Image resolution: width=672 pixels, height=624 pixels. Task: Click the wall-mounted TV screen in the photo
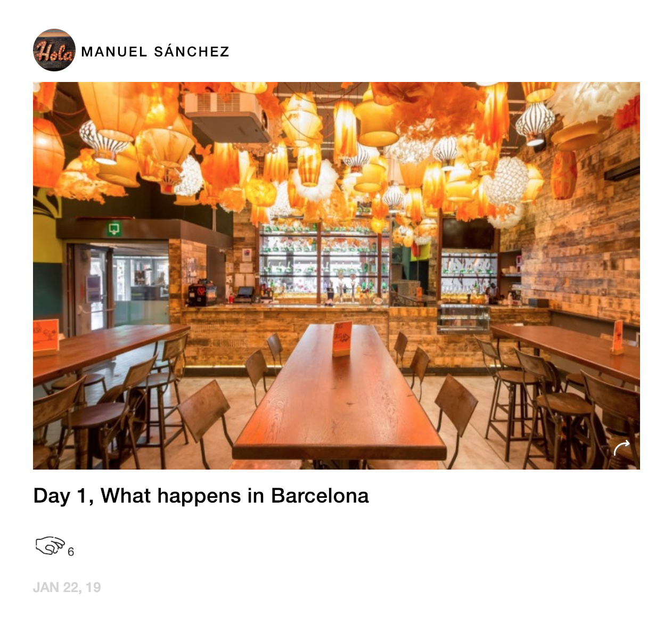[x=468, y=234]
